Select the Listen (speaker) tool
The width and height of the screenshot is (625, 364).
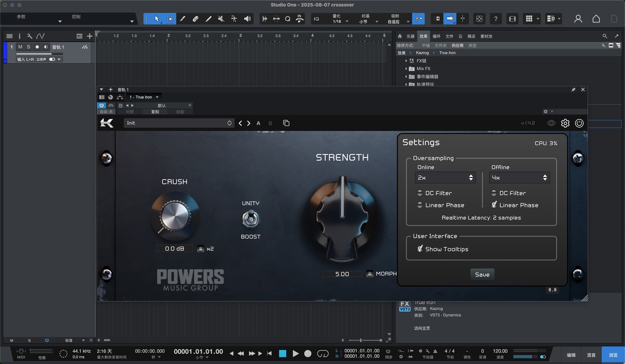[247, 19]
